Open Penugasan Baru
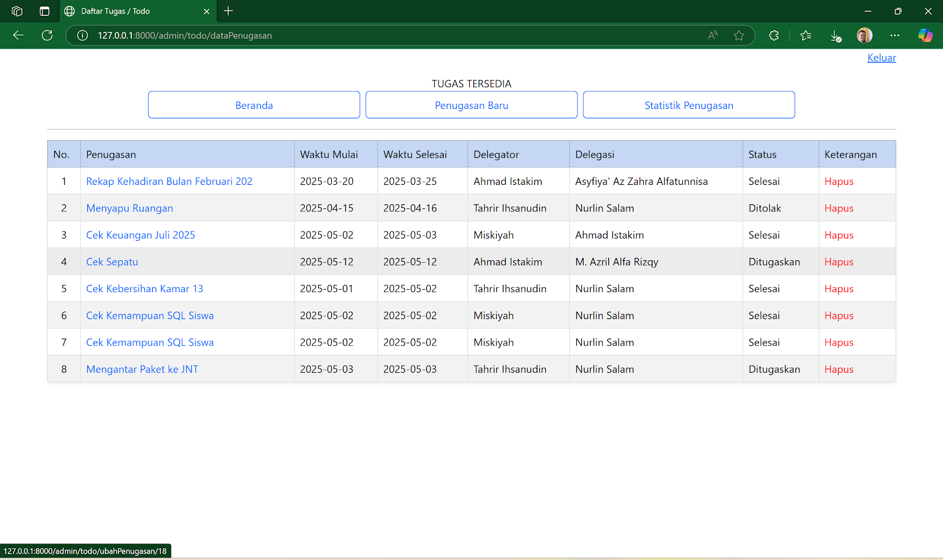The height and width of the screenshot is (560, 943). pos(471,105)
